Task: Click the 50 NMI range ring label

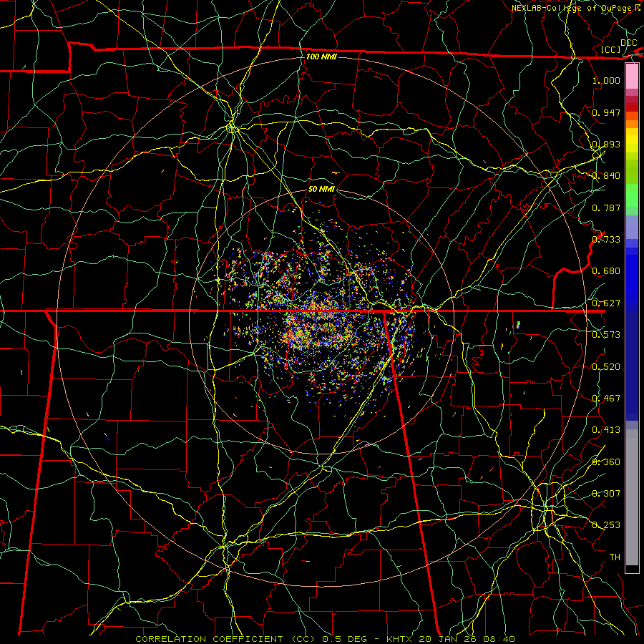Action: pyautogui.click(x=321, y=189)
